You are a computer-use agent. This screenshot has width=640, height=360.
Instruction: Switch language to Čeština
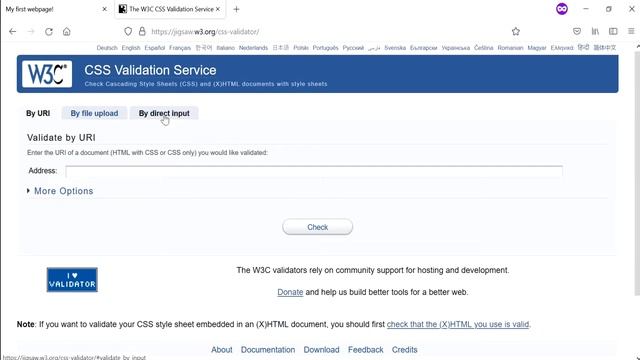click(x=484, y=48)
